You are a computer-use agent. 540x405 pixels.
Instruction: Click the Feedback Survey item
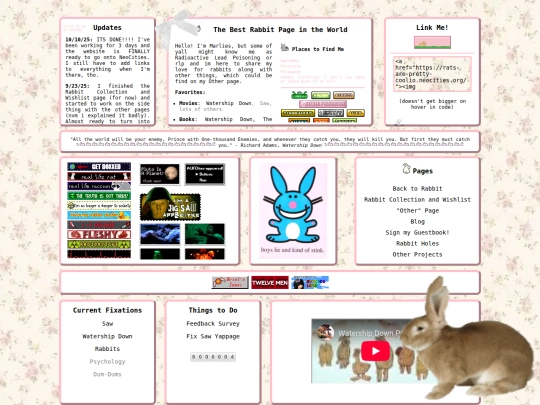213,324
